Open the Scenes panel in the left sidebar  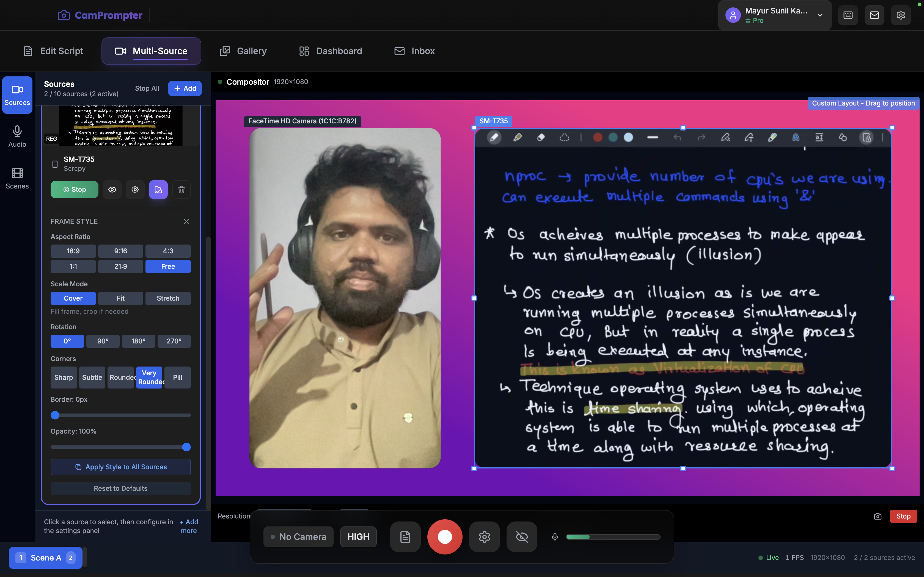[x=17, y=177]
